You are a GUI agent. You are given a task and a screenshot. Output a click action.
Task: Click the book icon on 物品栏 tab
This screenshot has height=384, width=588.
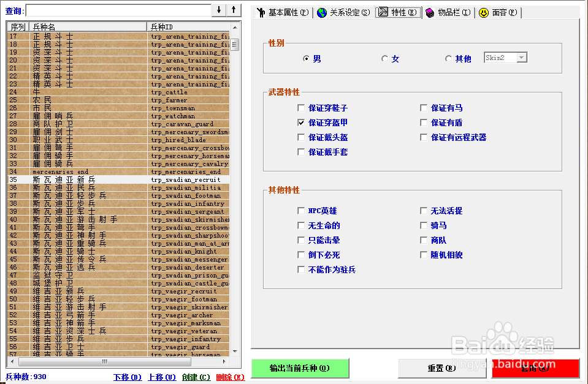tap(430, 12)
